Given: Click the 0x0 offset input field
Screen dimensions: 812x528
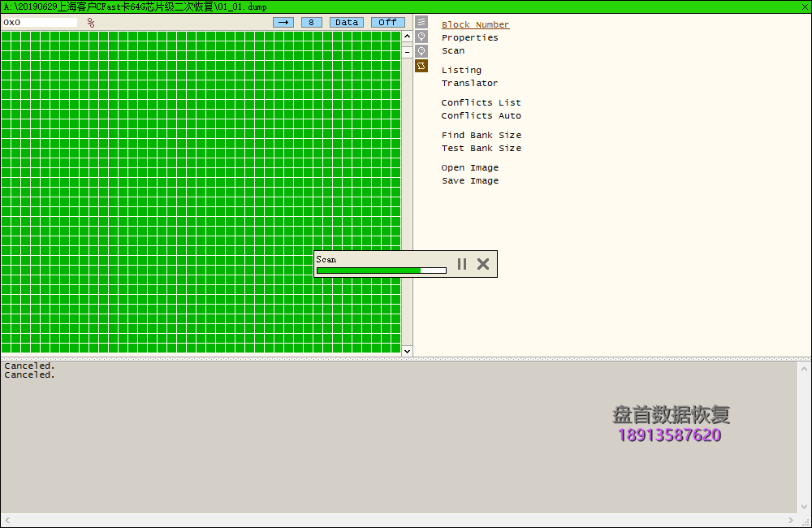Looking at the screenshot, I should [39, 22].
